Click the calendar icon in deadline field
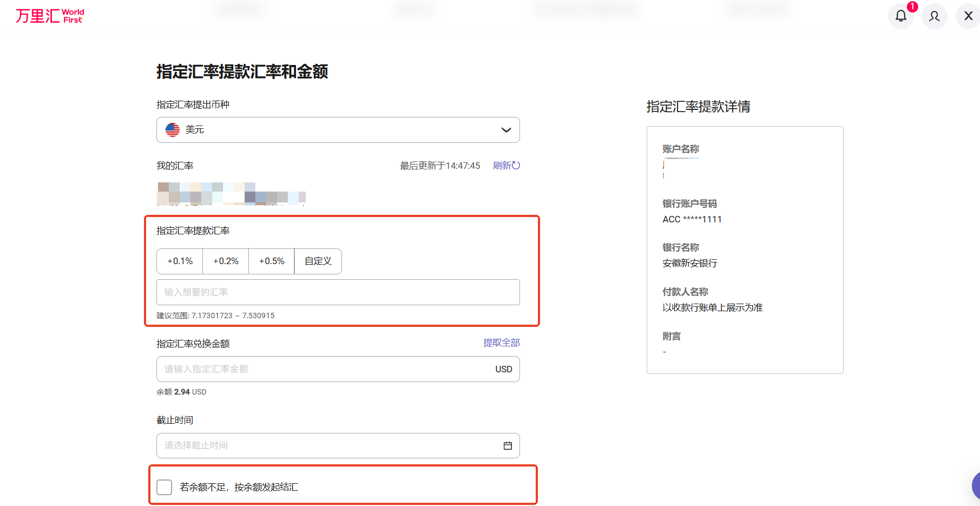The image size is (980, 506). click(x=508, y=445)
